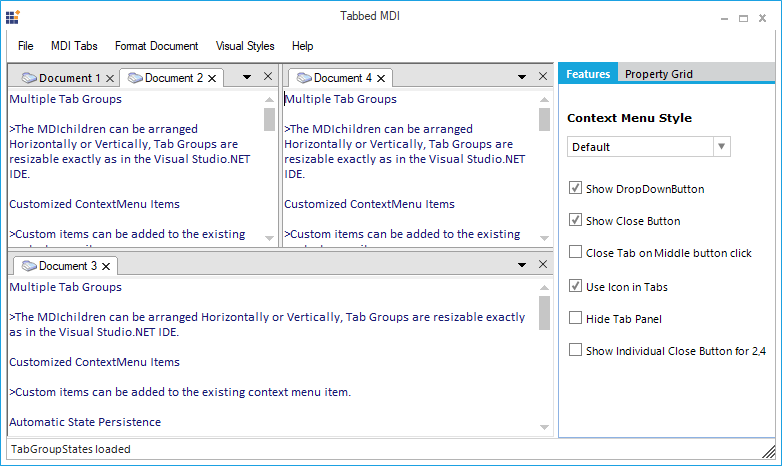This screenshot has height=466, width=782.
Task: Close the Document 2 tab
Action: pos(212,78)
